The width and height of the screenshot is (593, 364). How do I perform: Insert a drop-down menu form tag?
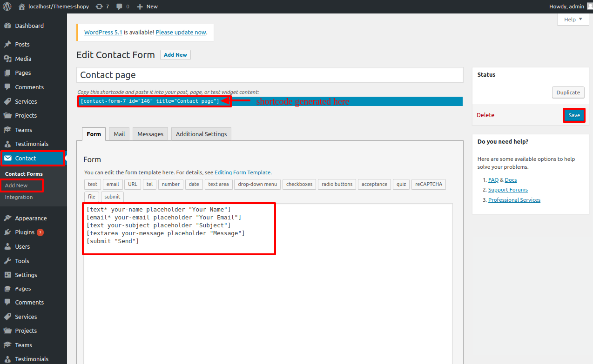coord(257,184)
